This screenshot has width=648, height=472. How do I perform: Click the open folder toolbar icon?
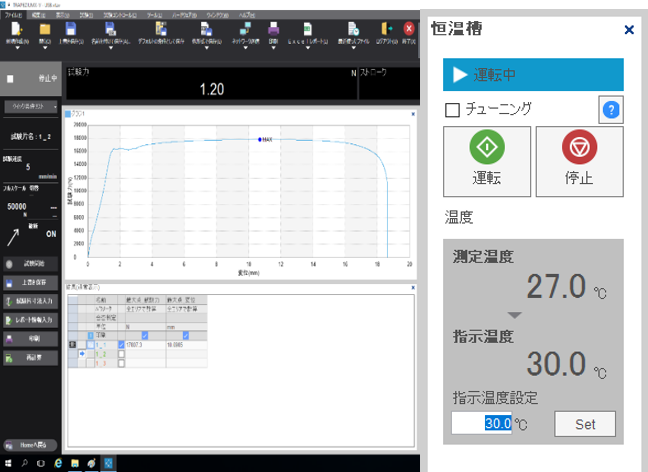point(45,30)
